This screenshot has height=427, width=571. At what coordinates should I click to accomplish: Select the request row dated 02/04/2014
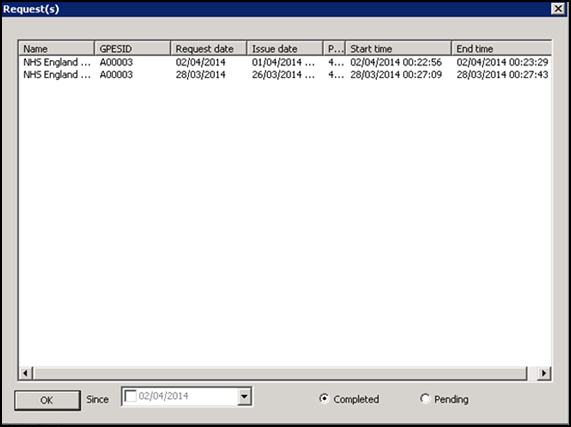(285, 62)
